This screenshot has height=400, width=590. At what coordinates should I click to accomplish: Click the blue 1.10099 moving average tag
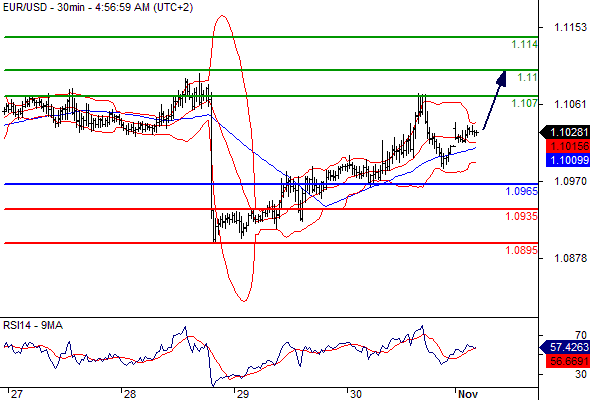[568, 160]
